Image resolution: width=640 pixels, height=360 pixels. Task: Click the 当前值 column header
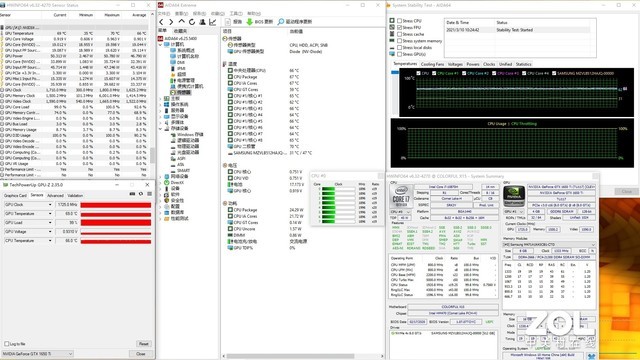[x=296, y=31]
